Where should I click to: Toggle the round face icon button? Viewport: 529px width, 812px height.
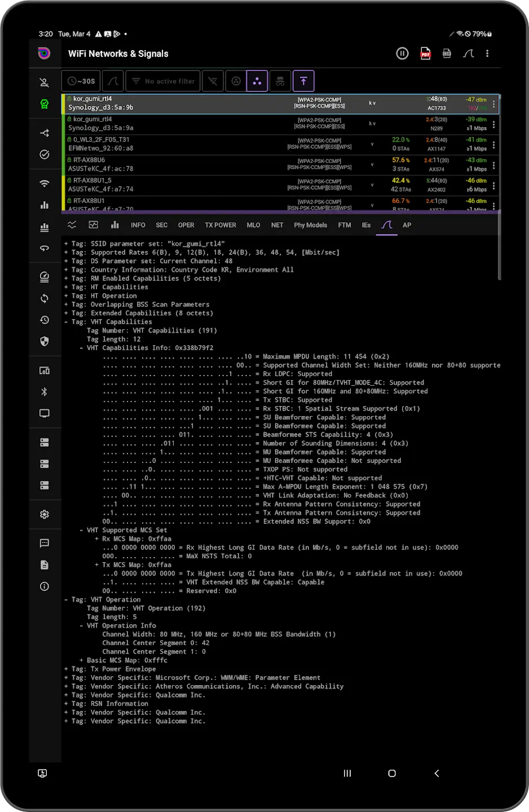236,81
